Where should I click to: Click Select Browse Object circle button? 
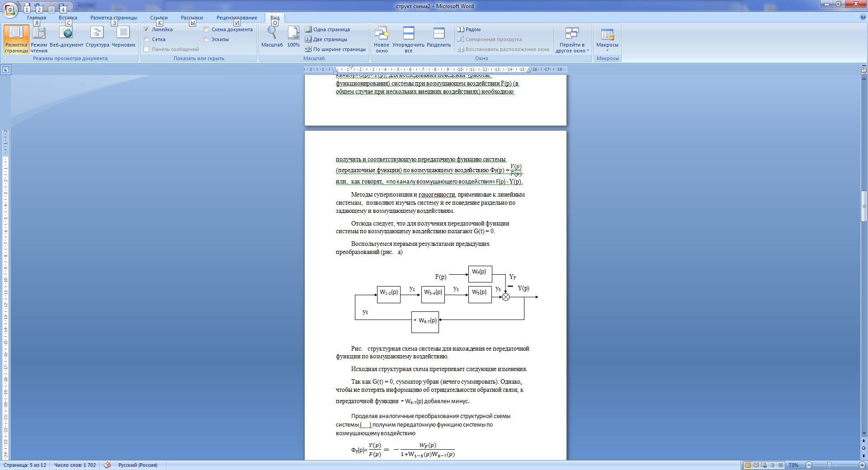pos(864,448)
